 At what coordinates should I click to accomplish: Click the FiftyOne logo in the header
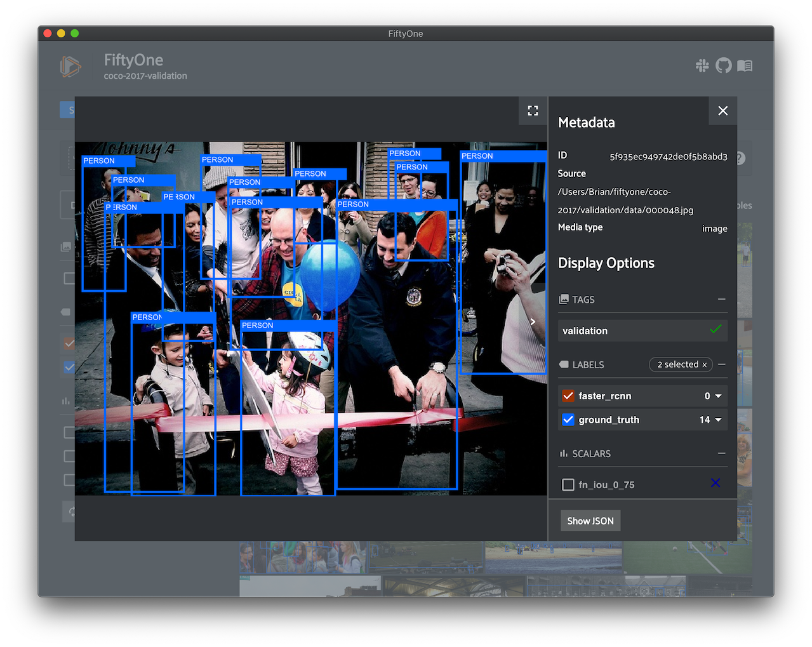pos(69,66)
